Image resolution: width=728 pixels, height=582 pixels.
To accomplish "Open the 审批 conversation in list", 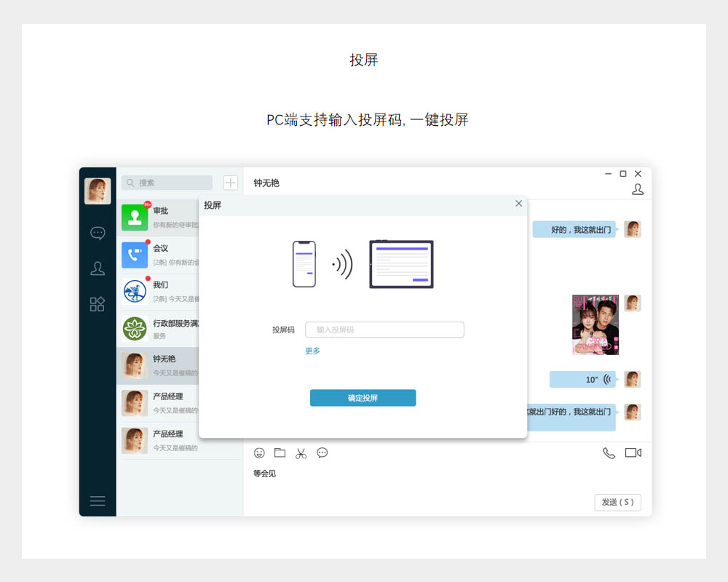I will tap(160, 217).
